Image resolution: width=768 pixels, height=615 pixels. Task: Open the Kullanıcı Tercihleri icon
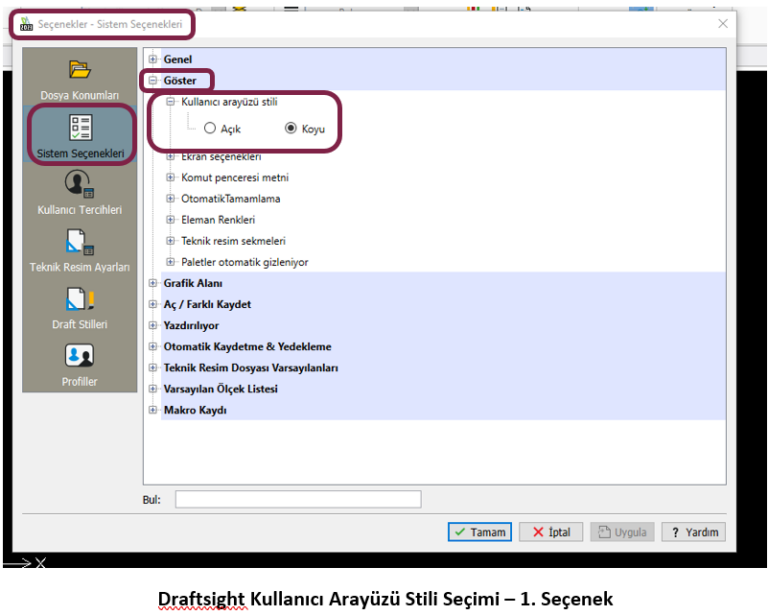[x=79, y=184]
